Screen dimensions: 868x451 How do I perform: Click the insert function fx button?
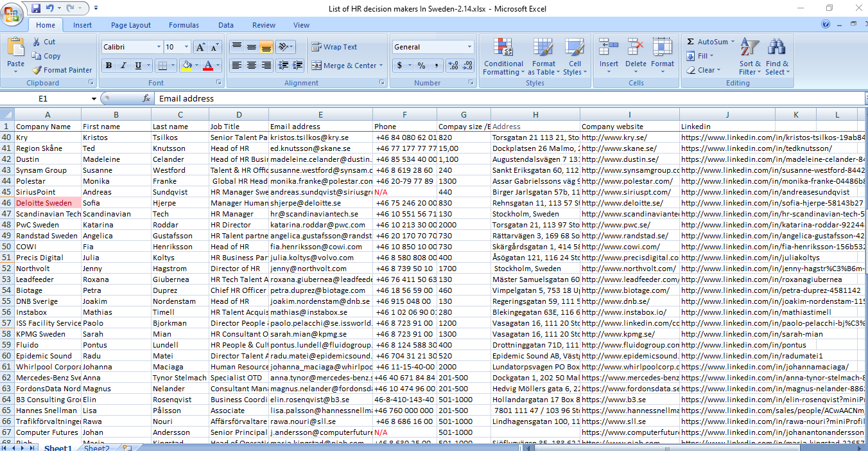click(x=146, y=99)
